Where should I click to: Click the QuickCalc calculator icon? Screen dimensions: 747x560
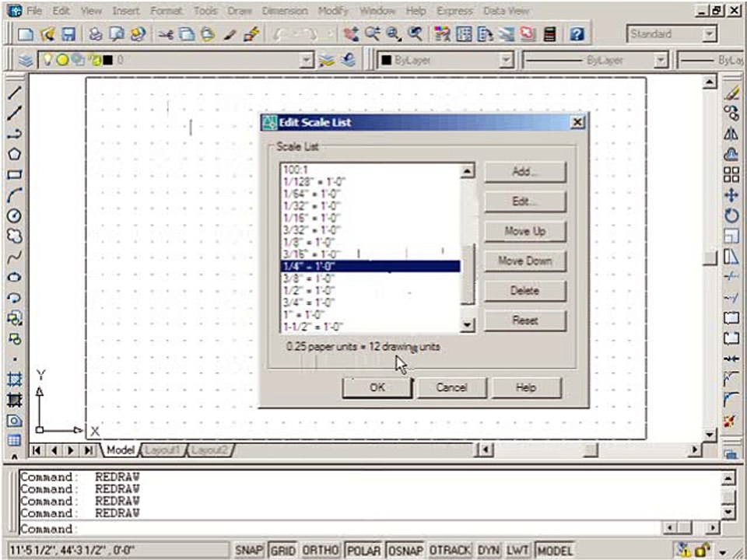coord(549,33)
